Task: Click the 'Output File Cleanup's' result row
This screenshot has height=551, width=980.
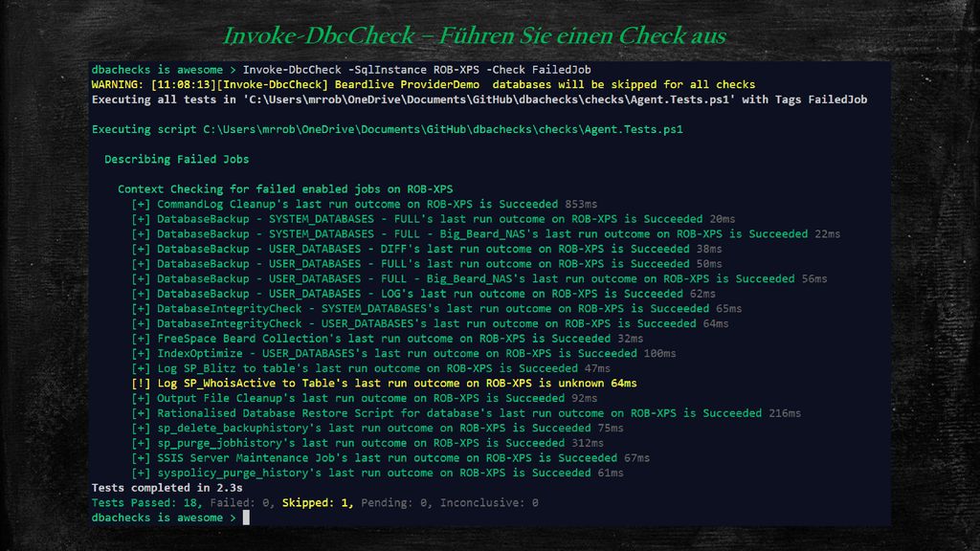Action: pos(364,398)
